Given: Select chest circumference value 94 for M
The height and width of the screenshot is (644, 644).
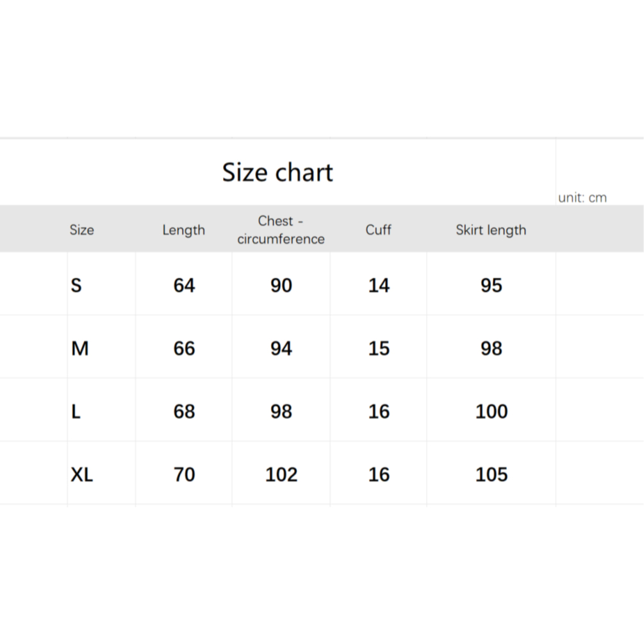Looking at the screenshot, I should [281, 349].
